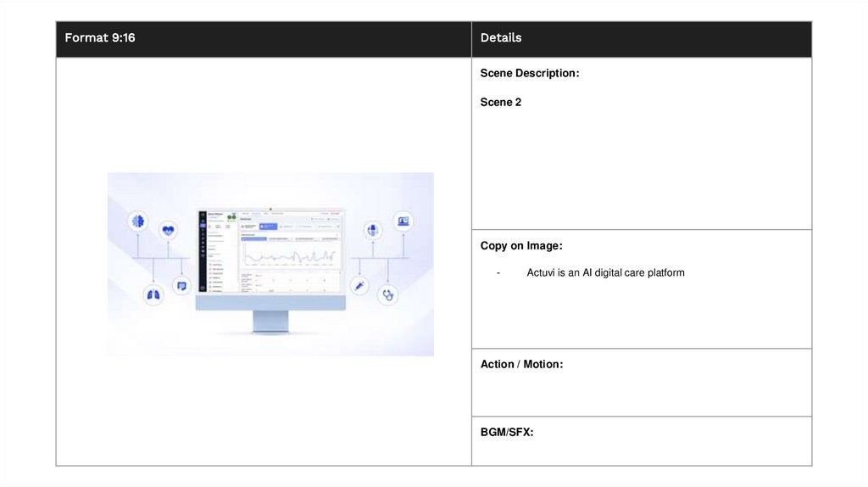Click the "Scene Description:" label
868x487 pixels.
coord(530,73)
